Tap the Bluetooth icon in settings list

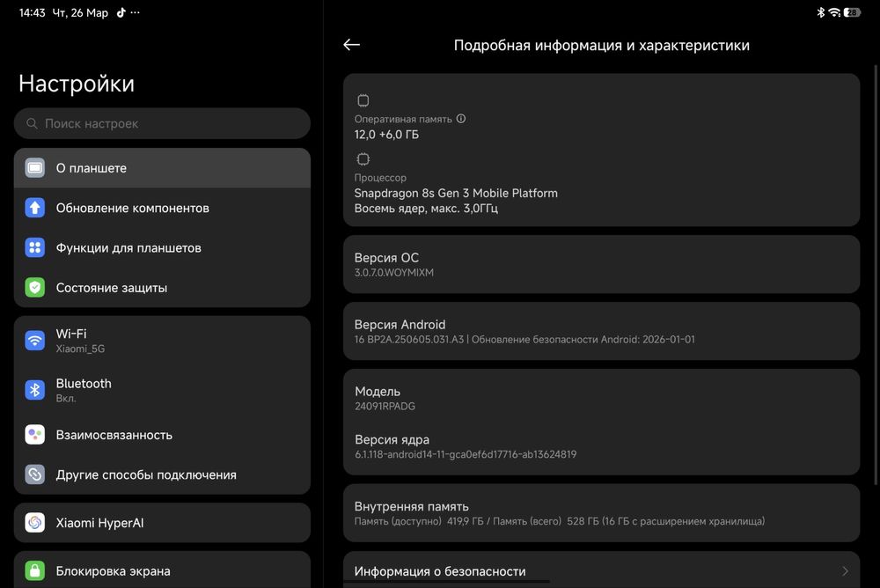pyautogui.click(x=35, y=390)
